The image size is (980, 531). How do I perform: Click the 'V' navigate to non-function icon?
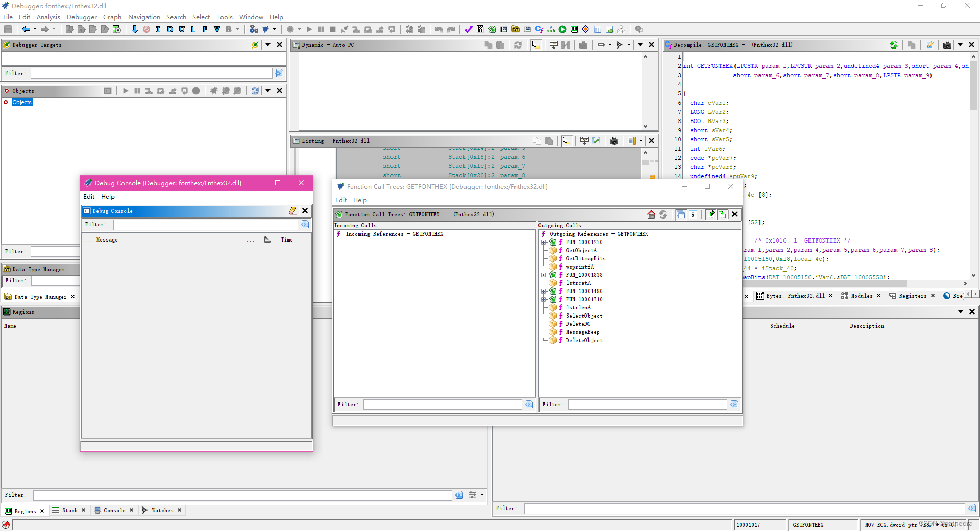pos(217,29)
